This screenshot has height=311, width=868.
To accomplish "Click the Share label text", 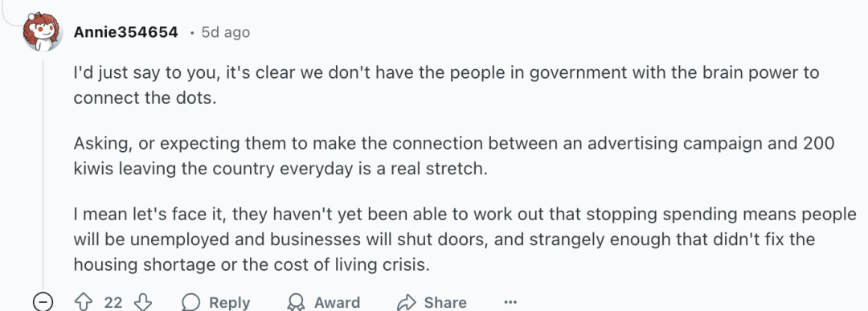I will point(445,303).
